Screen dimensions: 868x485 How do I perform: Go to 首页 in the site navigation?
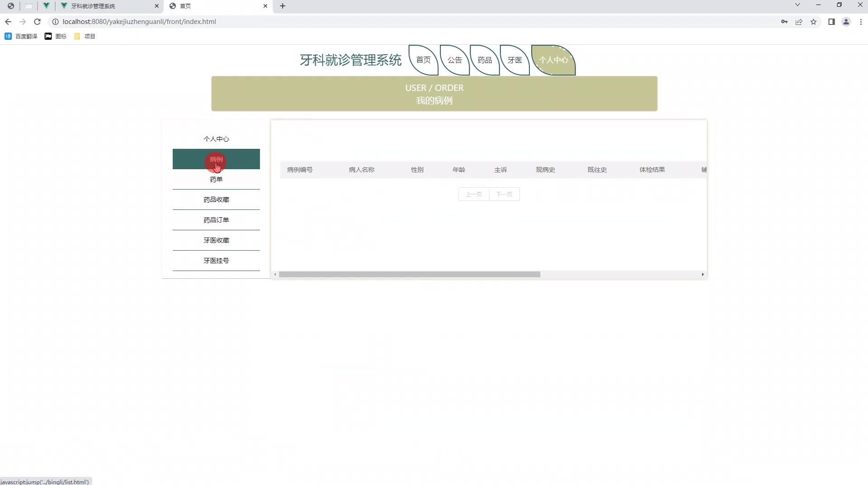click(x=423, y=60)
